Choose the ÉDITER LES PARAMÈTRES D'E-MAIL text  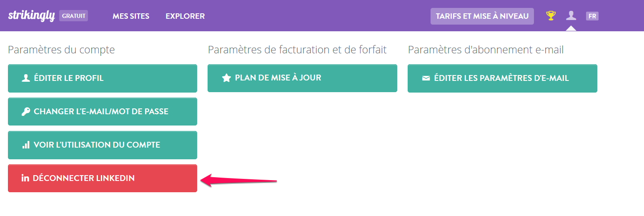point(501,78)
